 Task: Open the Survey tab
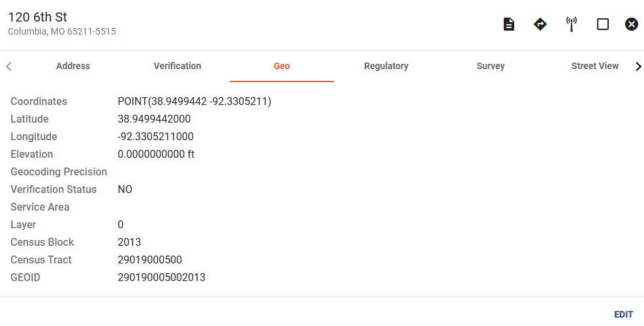491,66
